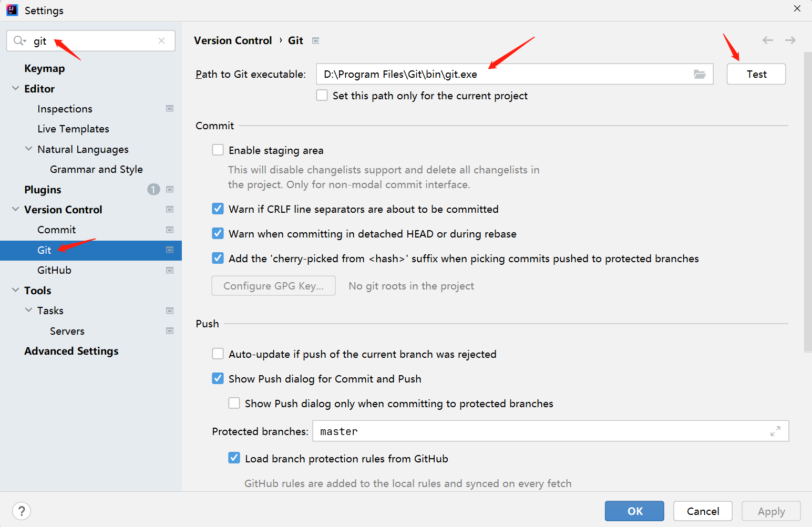Open Commit under Version Control
Image resolution: width=812 pixels, height=527 pixels.
[56, 230]
